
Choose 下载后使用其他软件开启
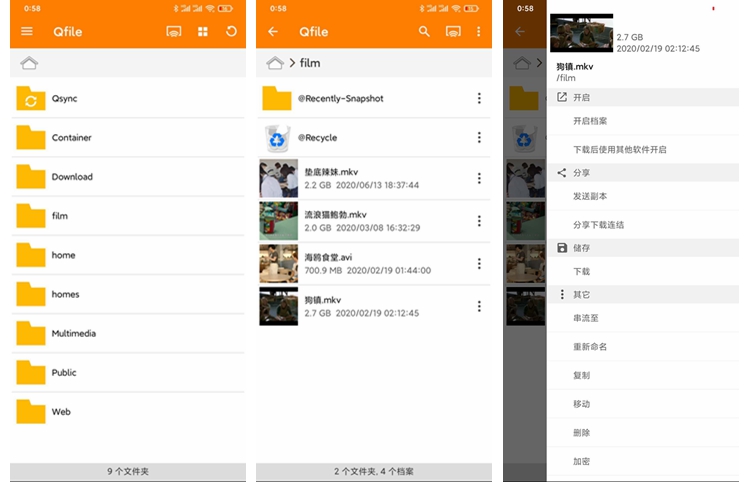point(642,150)
